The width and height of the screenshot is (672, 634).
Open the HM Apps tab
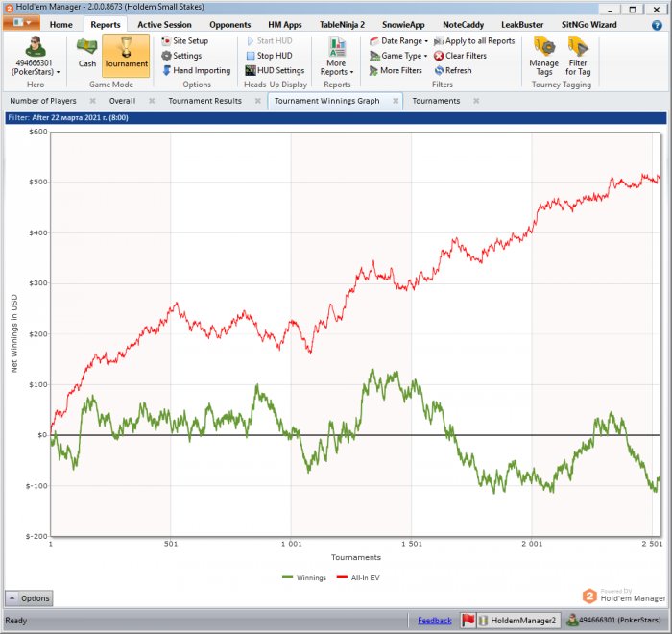[x=285, y=25]
